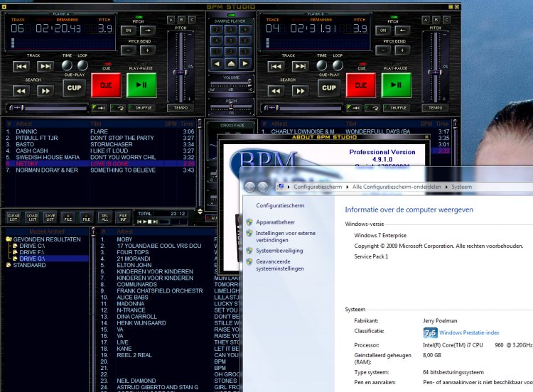Search forward on Player B
The width and height of the screenshot is (533, 392).
coord(300,91)
